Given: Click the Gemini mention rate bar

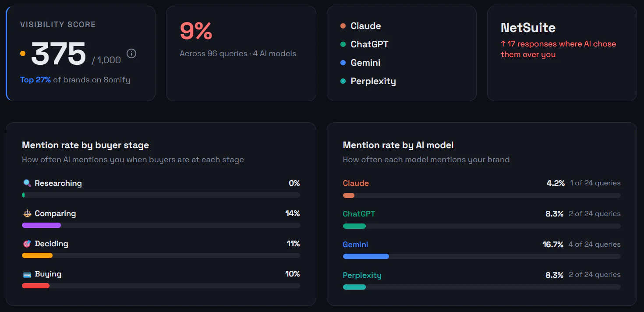Looking at the screenshot, I should click(366, 256).
